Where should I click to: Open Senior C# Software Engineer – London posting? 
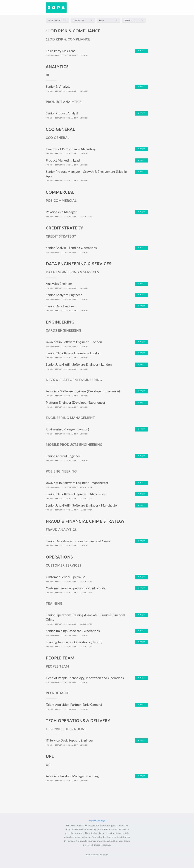coord(73,353)
